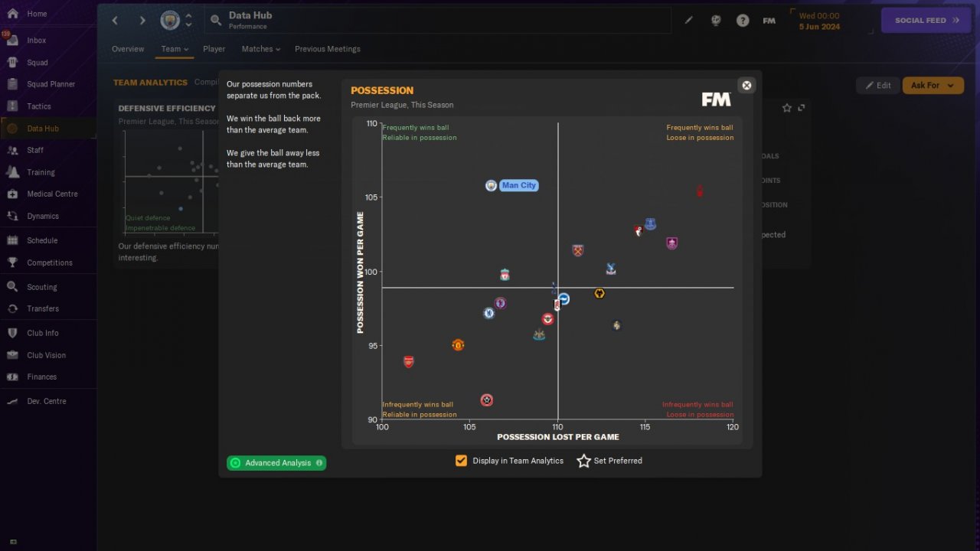The image size is (980, 551).
Task: Select the Wolves badge on the chart
Action: click(599, 293)
